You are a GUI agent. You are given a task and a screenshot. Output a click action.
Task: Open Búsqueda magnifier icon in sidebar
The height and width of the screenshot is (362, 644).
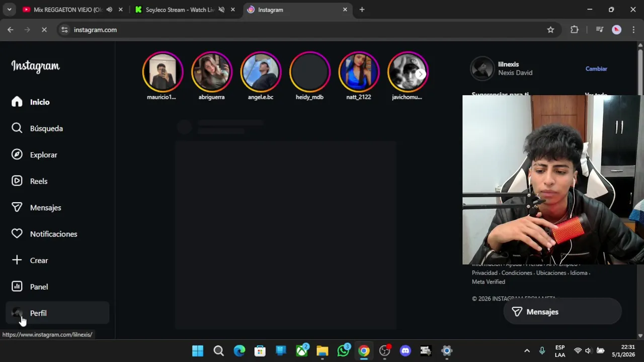(17, 128)
